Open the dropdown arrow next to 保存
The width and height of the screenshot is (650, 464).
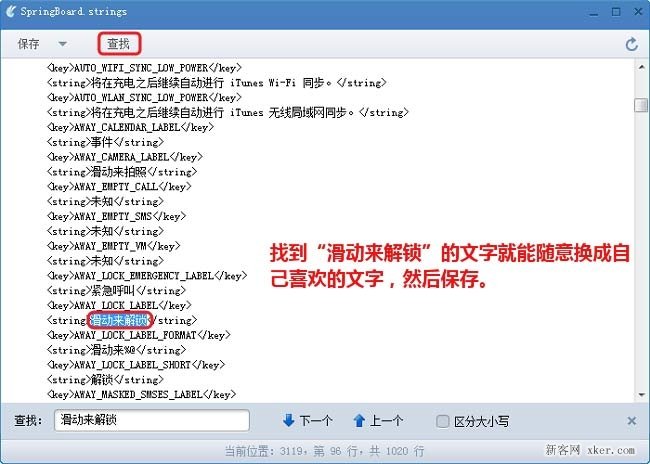click(x=62, y=44)
